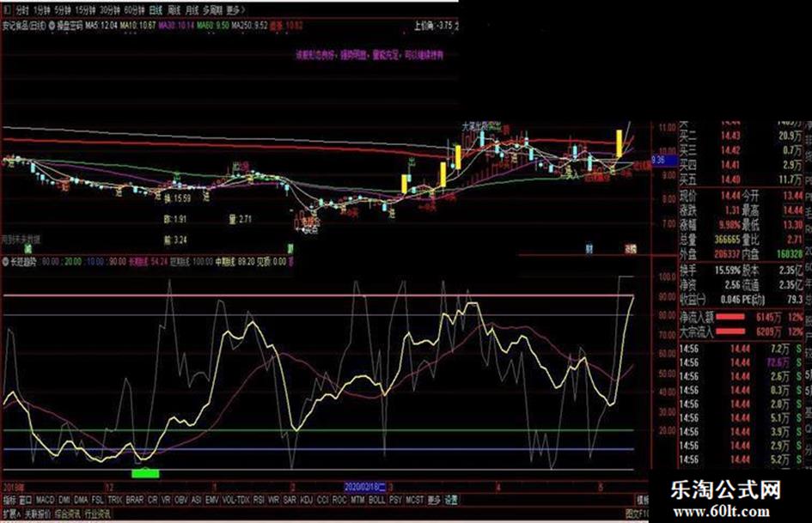Expand the 扩展 panel toggle

(x=11, y=514)
